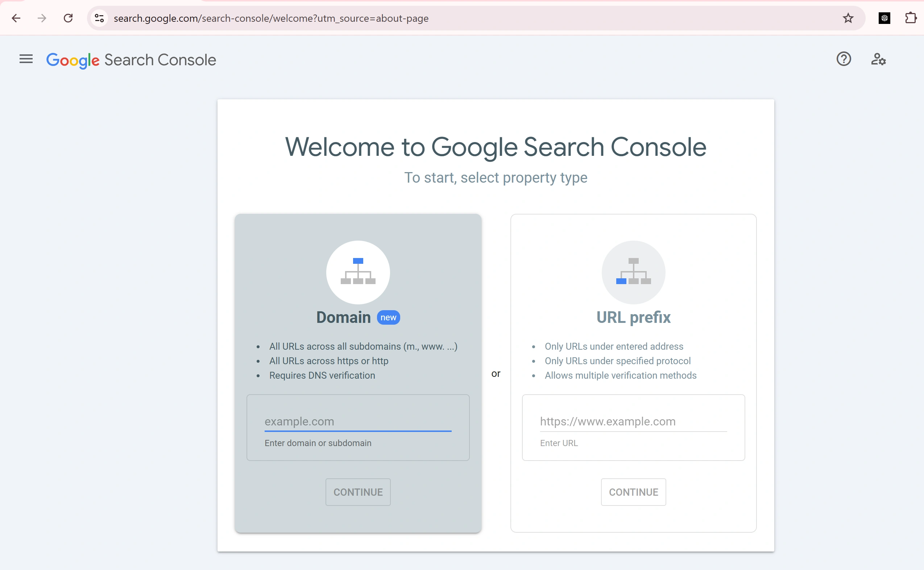Open the Help question mark icon
Screen dimensions: 924x570
[843, 59]
